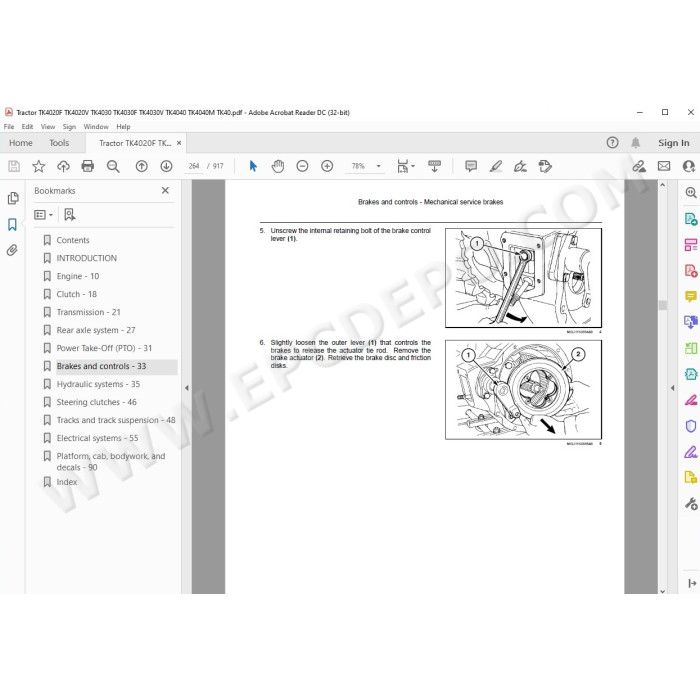Click the scroll down arrow
This screenshot has width=700, height=700.
(662, 591)
